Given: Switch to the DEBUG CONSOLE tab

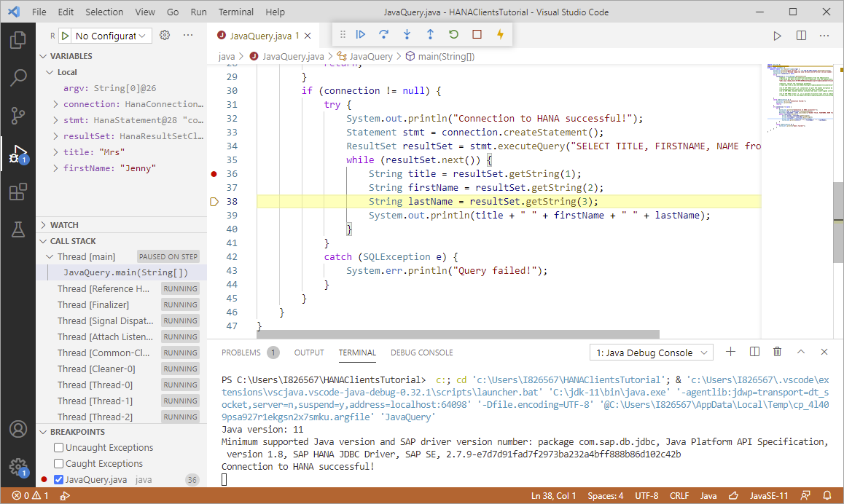Looking at the screenshot, I should click(x=422, y=353).
